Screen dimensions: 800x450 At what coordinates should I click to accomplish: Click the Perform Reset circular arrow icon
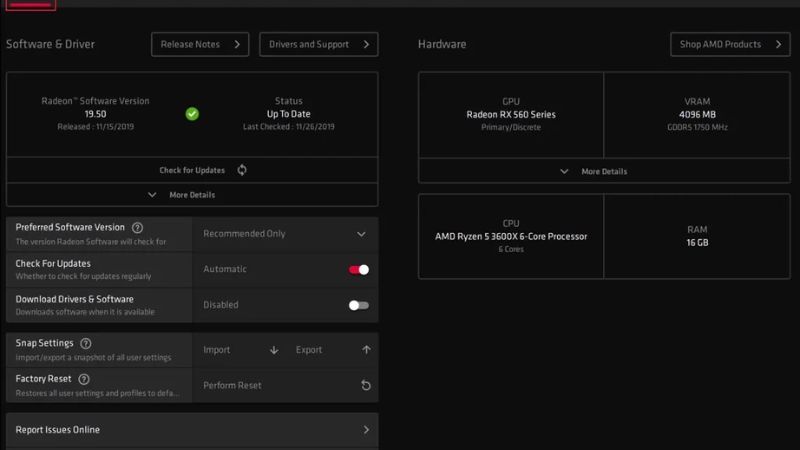click(366, 385)
